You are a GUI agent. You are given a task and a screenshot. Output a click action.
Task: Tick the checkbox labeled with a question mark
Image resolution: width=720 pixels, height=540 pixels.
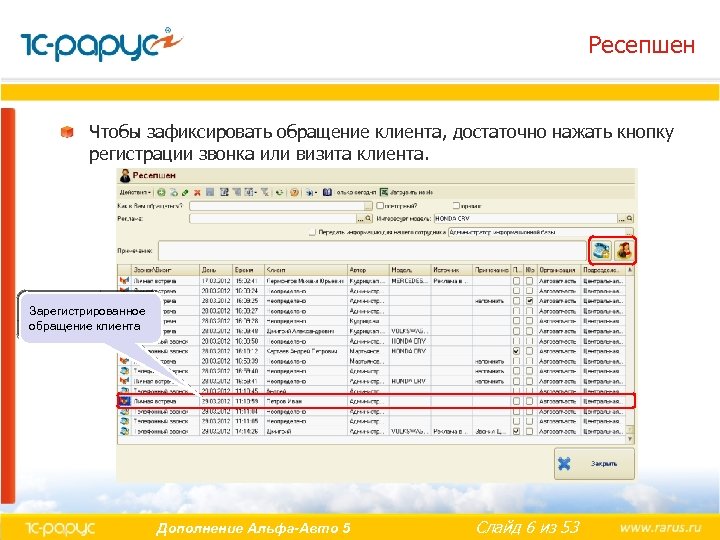coord(380,206)
